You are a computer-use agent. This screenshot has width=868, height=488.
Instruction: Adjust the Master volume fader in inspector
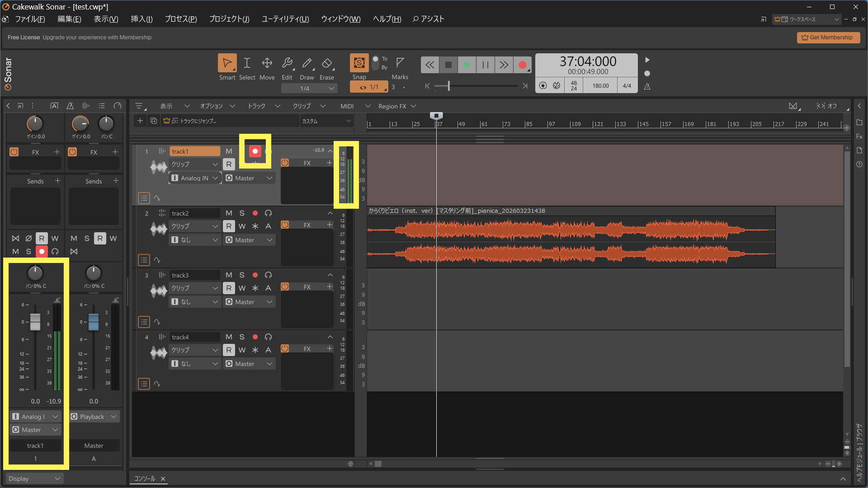point(94,322)
